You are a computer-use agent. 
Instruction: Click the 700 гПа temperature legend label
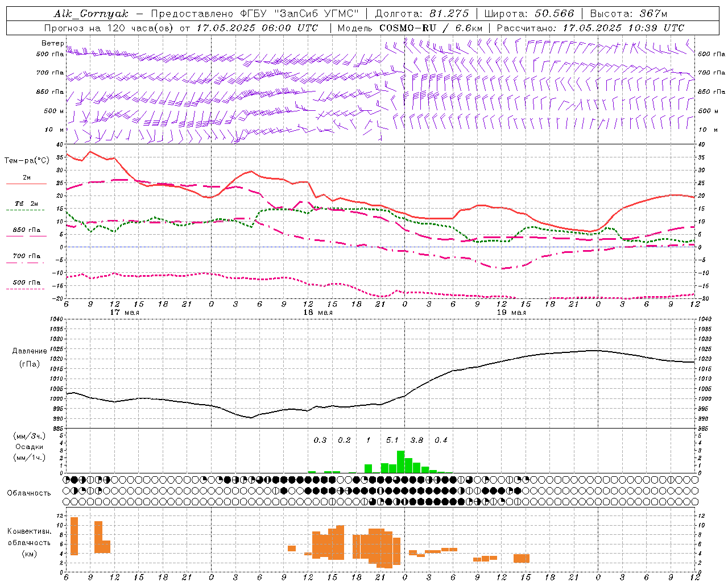(27, 256)
